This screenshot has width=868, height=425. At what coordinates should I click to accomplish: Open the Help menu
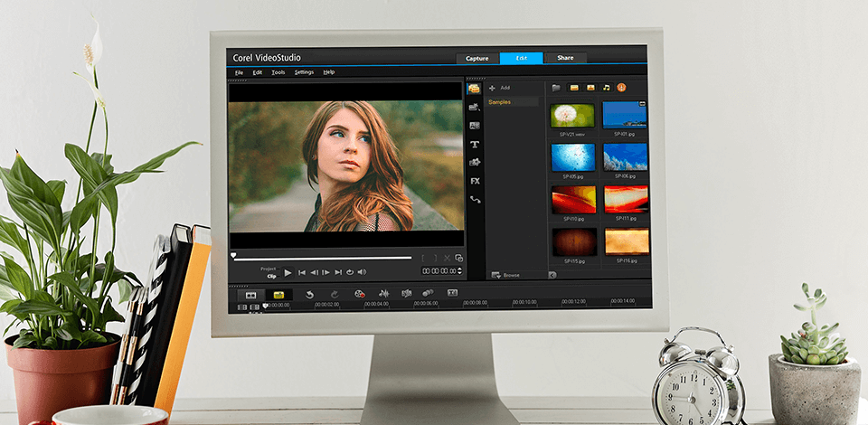click(329, 72)
